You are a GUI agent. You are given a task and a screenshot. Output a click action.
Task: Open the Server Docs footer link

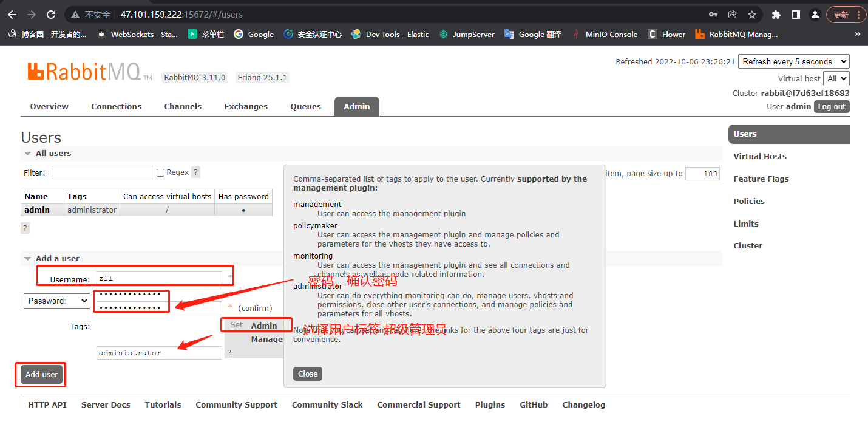tap(106, 405)
